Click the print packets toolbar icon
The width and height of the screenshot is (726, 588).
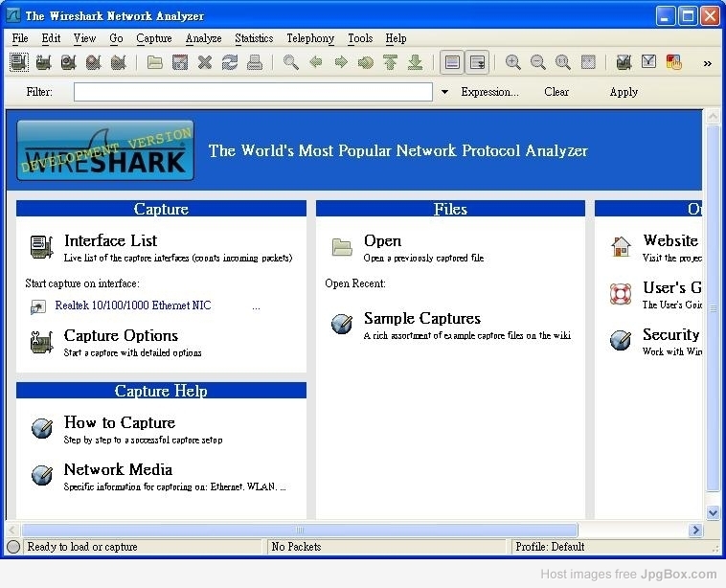click(255, 63)
